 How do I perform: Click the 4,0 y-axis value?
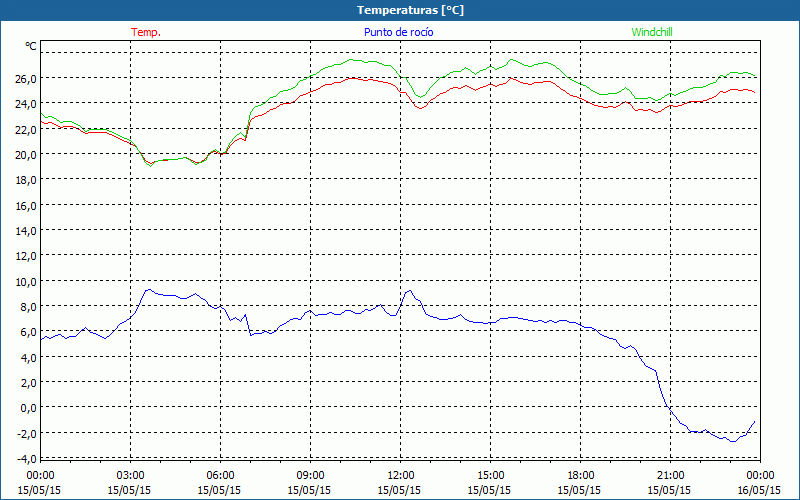coord(28,358)
